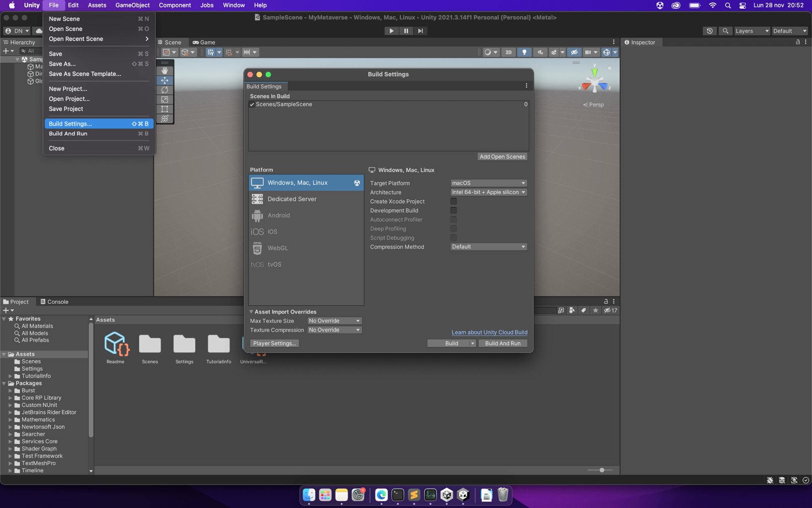The width and height of the screenshot is (812, 508).
Task: Click Search by Label tag icon
Action: 584,311
